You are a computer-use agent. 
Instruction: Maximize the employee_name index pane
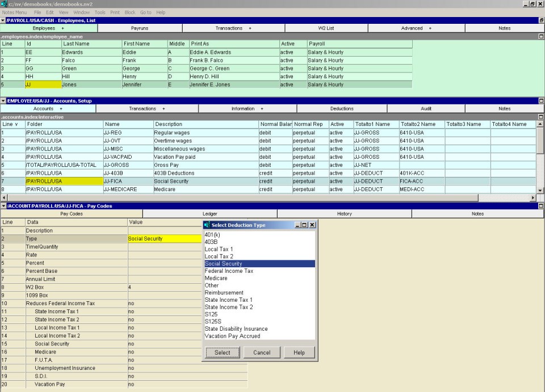pos(541,36)
